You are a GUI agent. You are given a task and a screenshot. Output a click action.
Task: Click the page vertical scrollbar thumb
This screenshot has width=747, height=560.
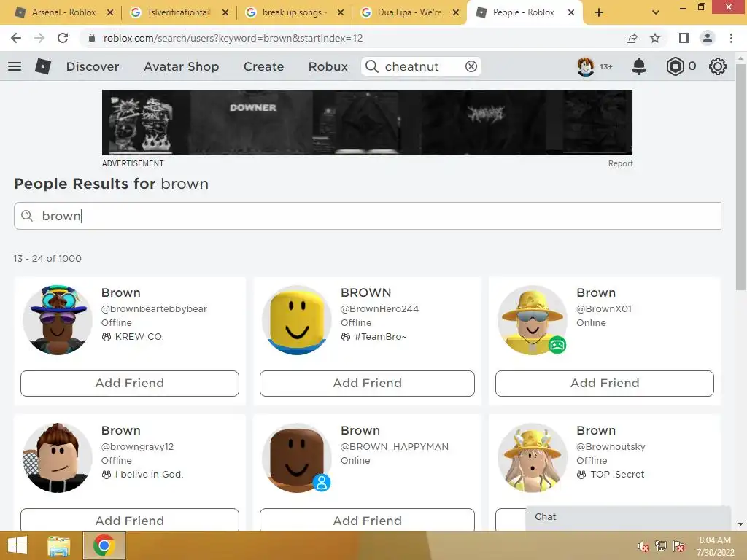[x=741, y=176]
